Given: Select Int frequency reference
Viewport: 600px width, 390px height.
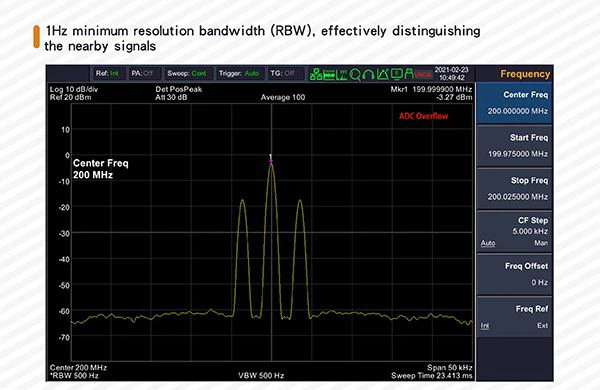Looking at the screenshot, I should click(485, 326).
